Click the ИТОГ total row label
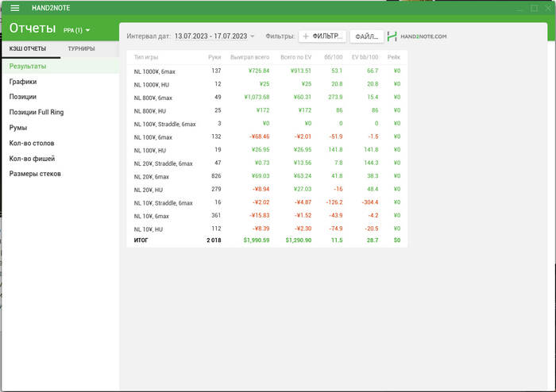Image resolution: width=556 pixels, height=392 pixels. pos(141,240)
